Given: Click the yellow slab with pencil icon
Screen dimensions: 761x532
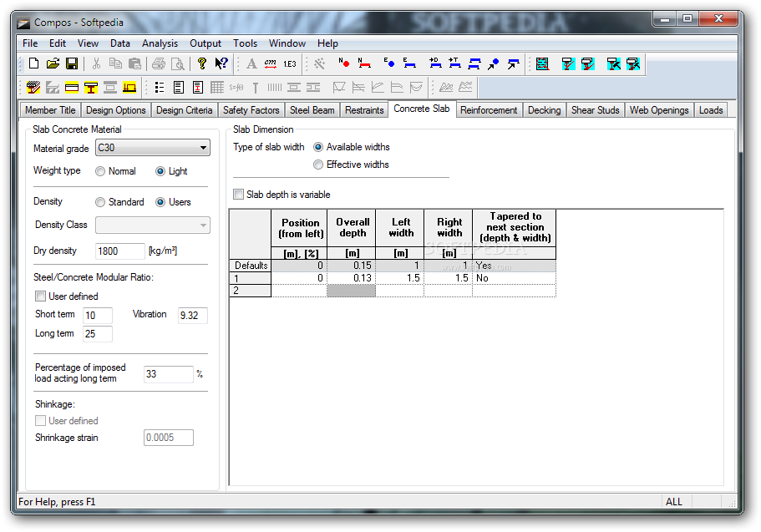Looking at the screenshot, I should click(x=33, y=88).
